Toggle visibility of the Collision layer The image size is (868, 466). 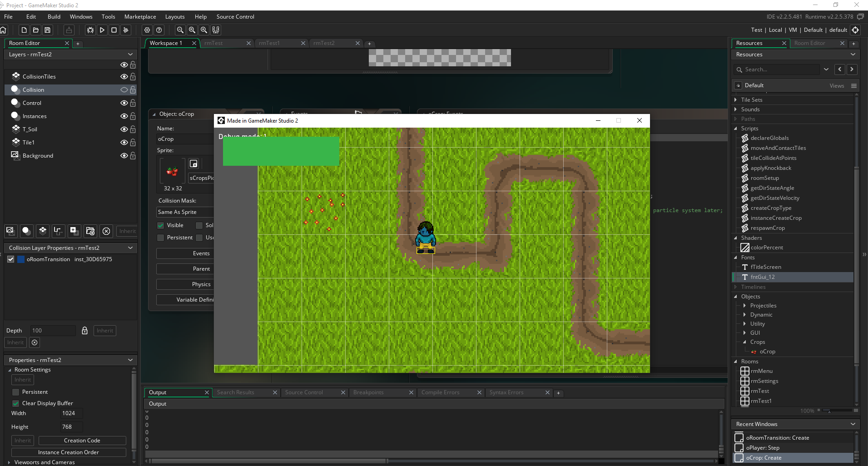pos(124,90)
